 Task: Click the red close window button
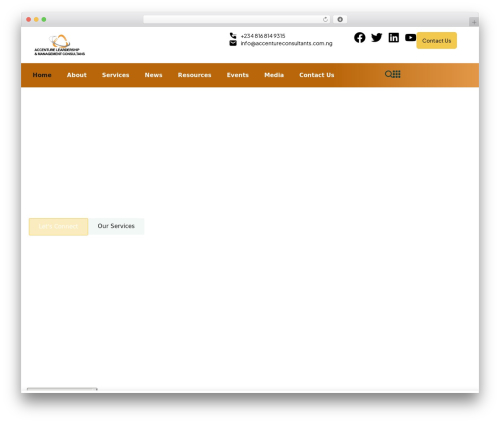29,19
